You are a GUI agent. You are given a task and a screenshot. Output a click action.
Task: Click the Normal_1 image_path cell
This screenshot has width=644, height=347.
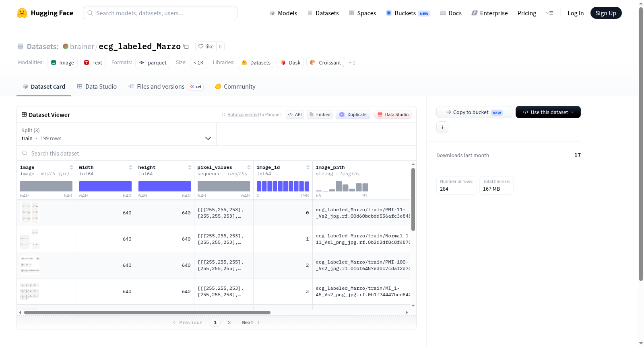pos(362,239)
